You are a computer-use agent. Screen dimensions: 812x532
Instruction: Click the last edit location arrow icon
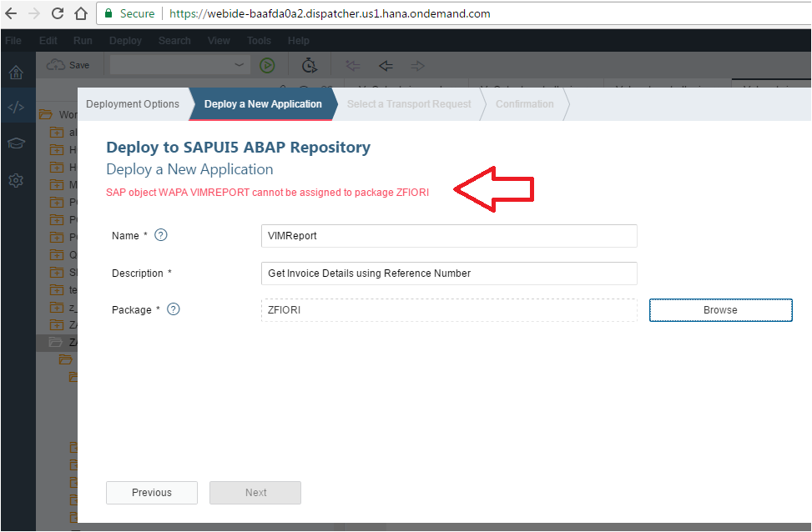[x=353, y=66]
